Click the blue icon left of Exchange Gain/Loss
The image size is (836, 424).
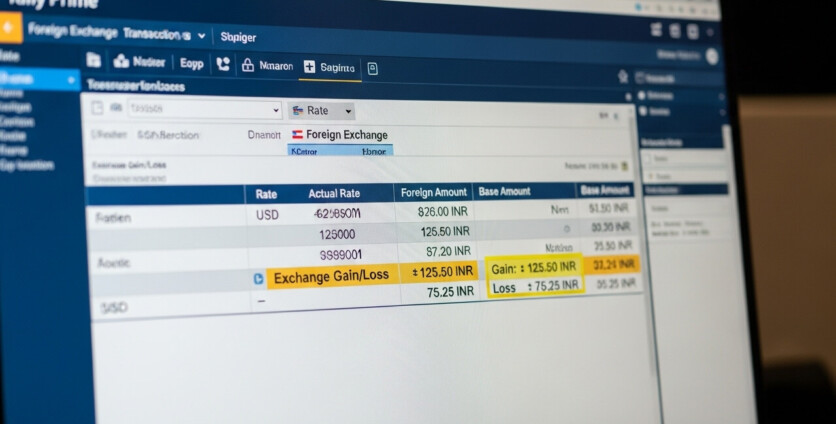click(x=258, y=278)
